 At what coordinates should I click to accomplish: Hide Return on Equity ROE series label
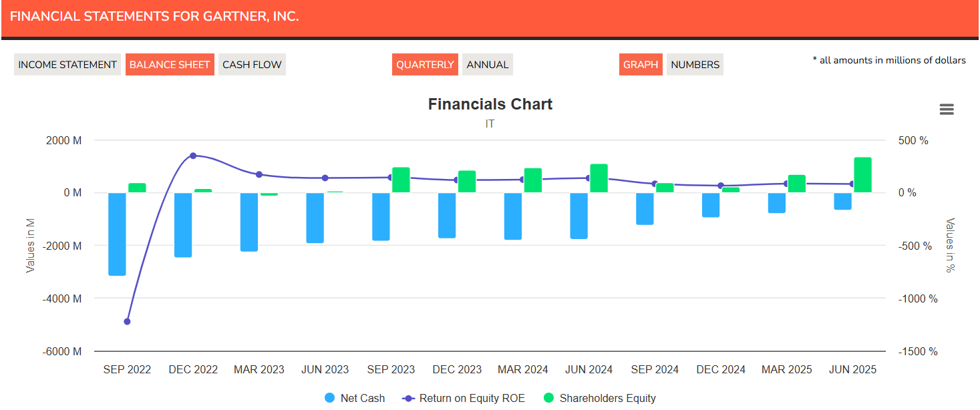(472, 398)
